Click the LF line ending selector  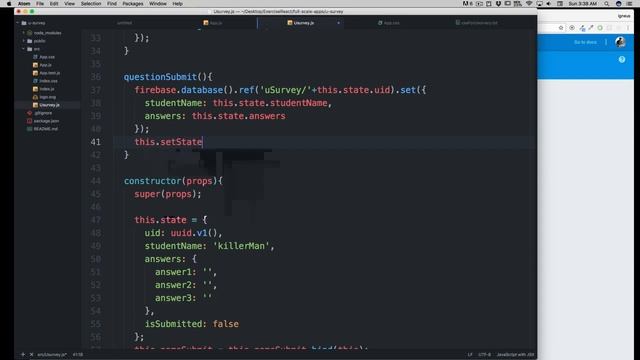pos(470,355)
